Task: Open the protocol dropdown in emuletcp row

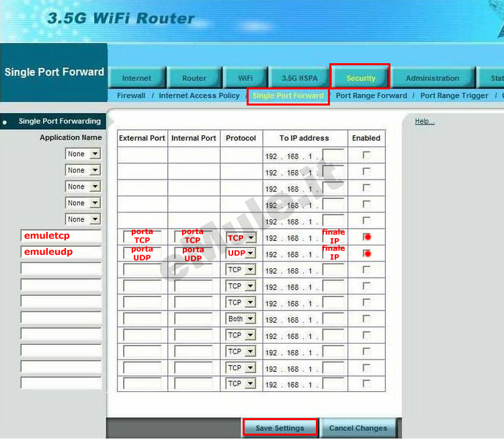Action: click(241, 238)
